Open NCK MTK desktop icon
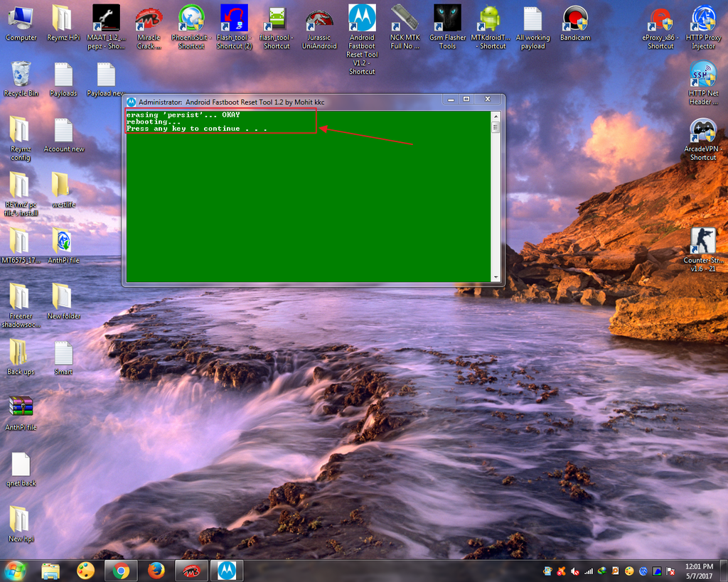This screenshot has height=582, width=728. point(405,18)
